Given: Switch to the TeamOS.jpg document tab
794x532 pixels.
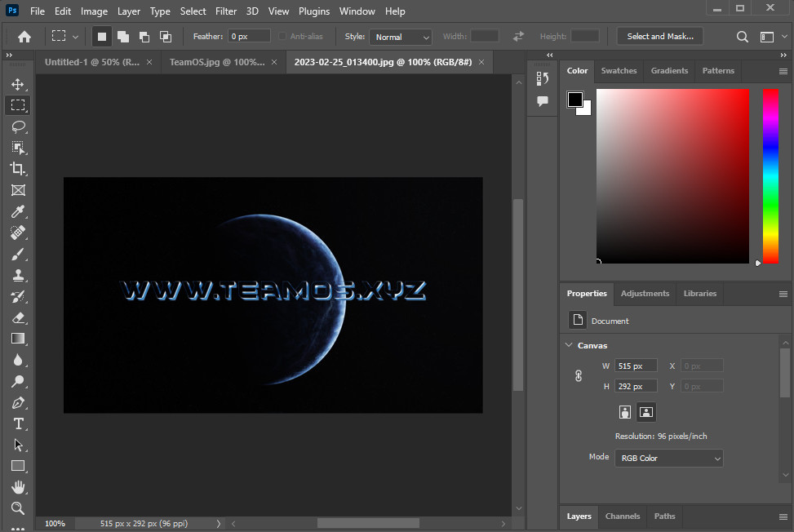Looking at the screenshot, I should point(217,62).
